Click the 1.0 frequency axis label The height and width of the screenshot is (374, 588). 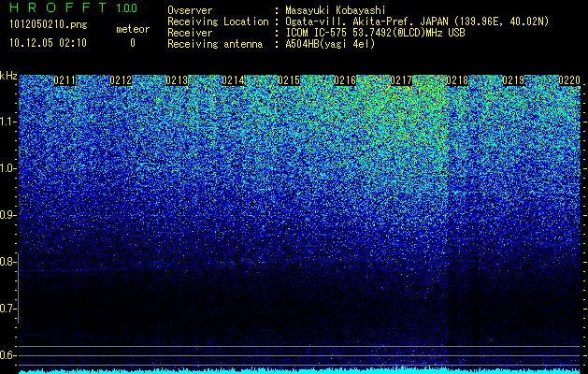[8, 168]
